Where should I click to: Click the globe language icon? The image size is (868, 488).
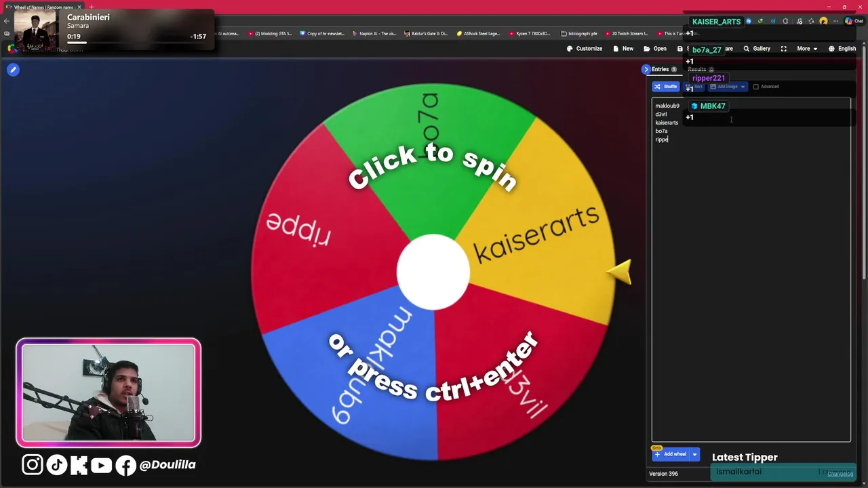click(832, 49)
